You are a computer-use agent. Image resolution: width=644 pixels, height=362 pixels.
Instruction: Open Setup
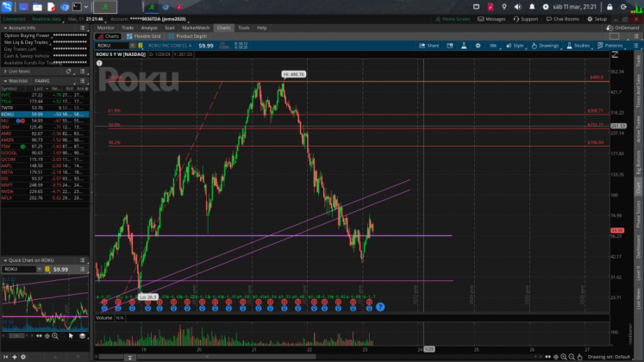(597, 19)
